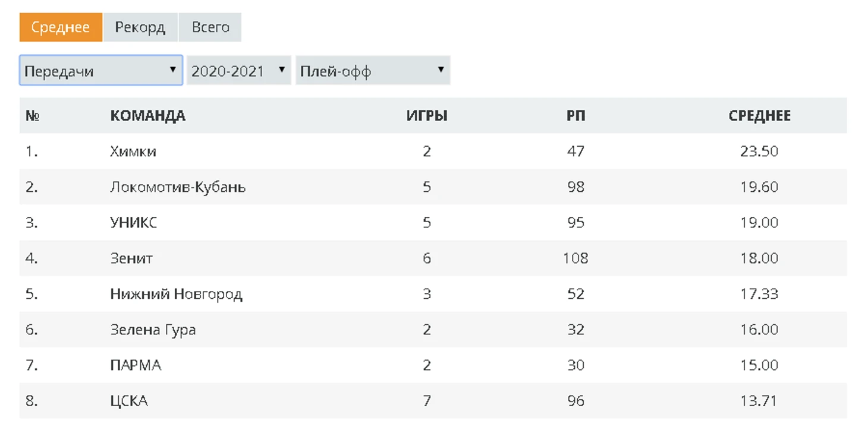This screenshot has width=868, height=430.
Task: Click the ИГРЫ column header
Action: click(427, 116)
